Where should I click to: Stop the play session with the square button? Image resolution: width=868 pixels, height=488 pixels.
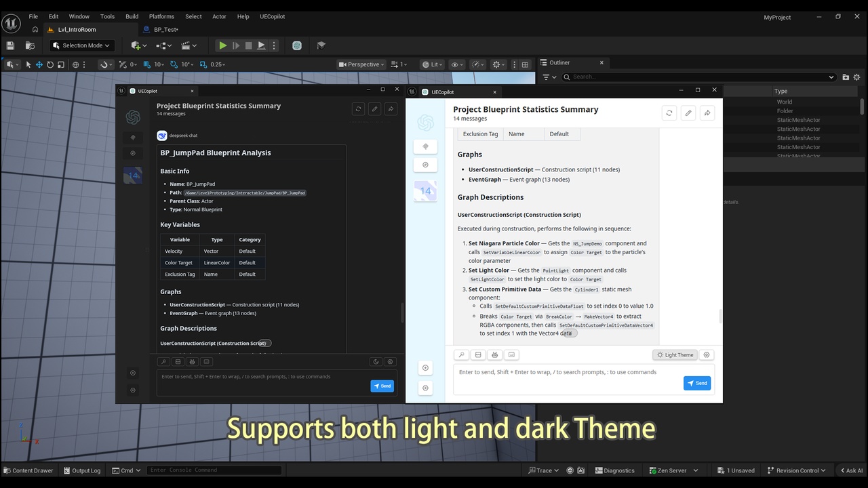(248, 45)
